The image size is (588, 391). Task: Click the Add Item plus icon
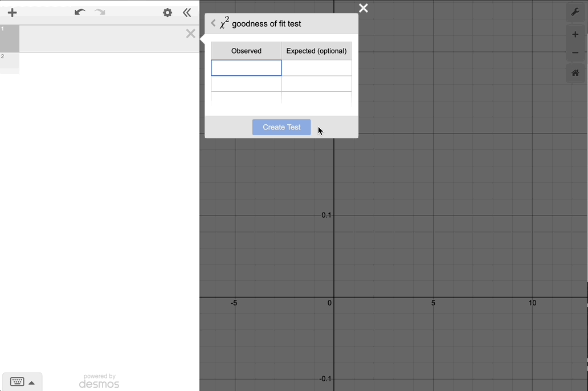point(12,13)
